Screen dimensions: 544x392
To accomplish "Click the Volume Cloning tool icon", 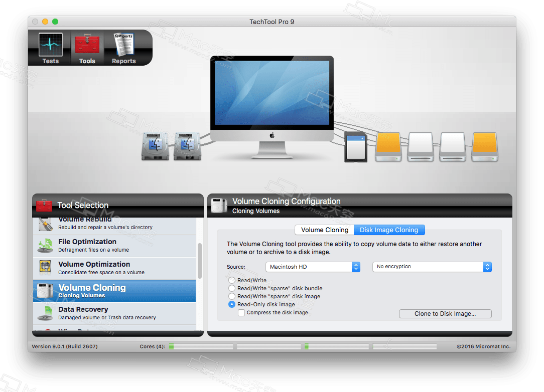I will (x=46, y=291).
